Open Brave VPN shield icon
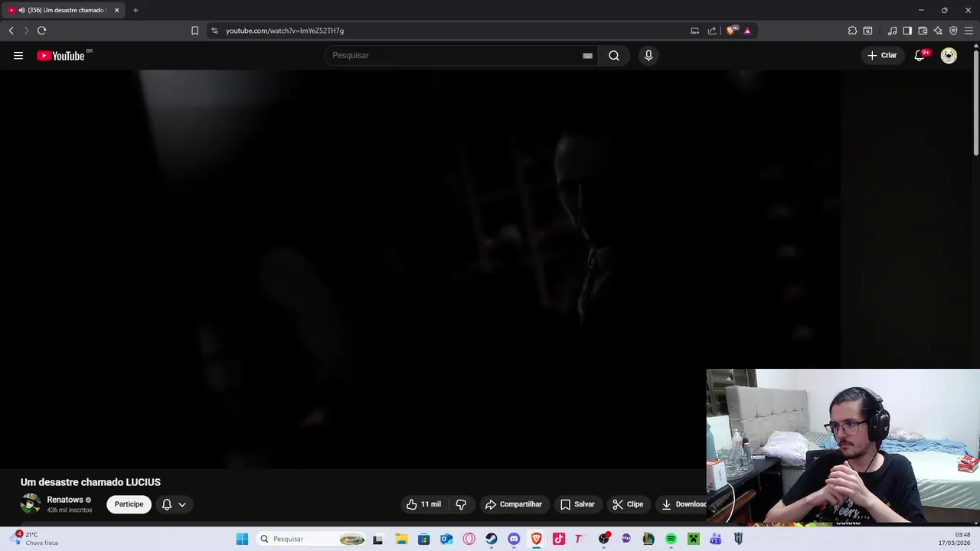Viewport: 980px width, 551px height. click(x=953, y=31)
